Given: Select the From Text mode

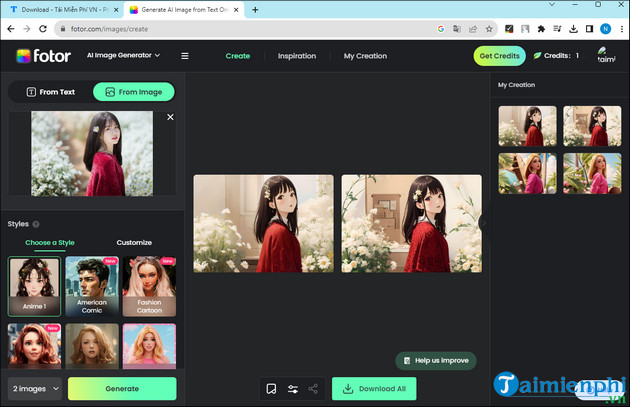Looking at the screenshot, I should tap(51, 92).
